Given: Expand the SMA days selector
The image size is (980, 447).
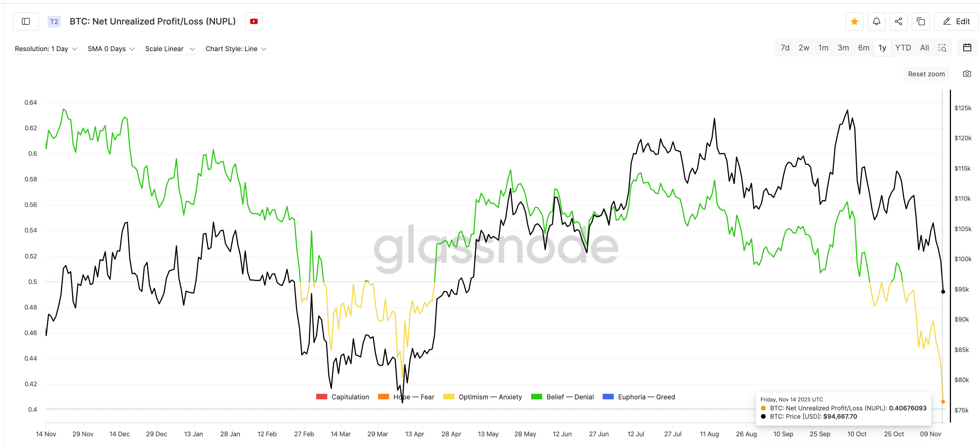Looking at the screenshot, I should (x=111, y=49).
